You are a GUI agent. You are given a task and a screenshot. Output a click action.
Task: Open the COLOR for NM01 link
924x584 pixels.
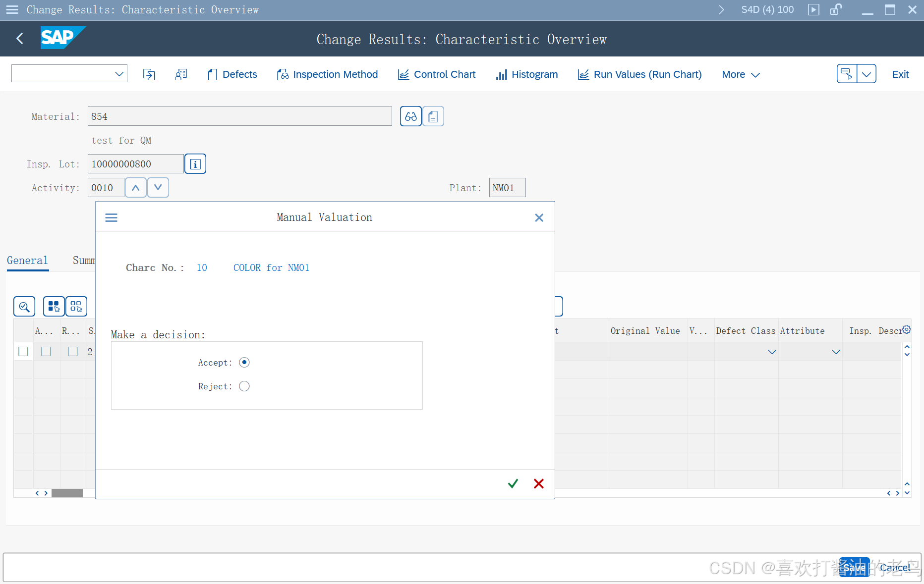coord(271,267)
